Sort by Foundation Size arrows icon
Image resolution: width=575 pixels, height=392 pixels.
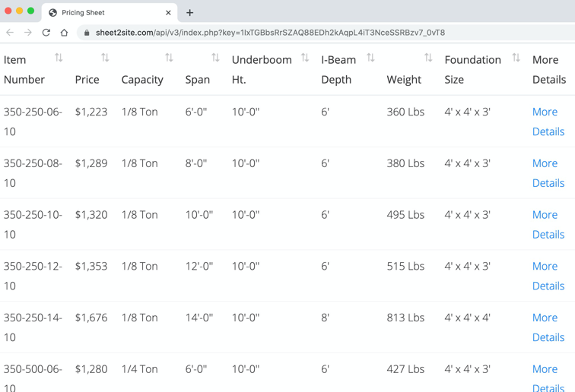point(516,58)
